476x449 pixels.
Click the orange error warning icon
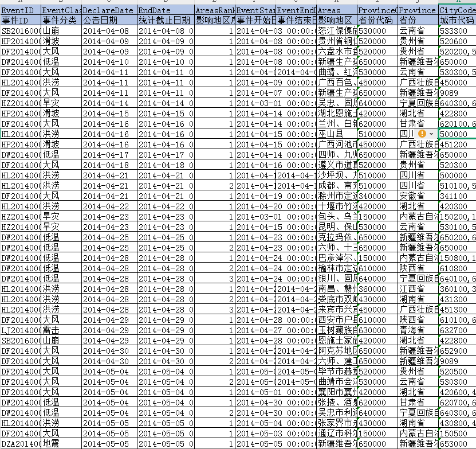click(x=422, y=134)
